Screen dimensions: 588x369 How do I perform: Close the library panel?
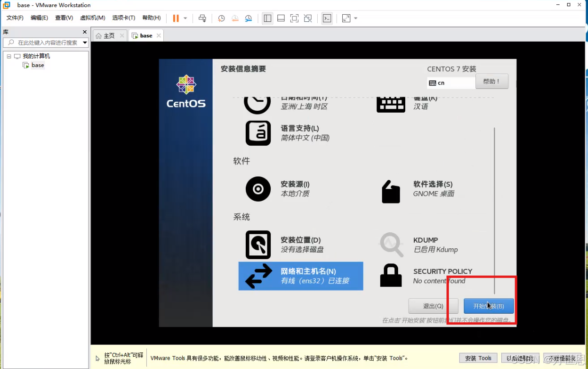tap(85, 32)
